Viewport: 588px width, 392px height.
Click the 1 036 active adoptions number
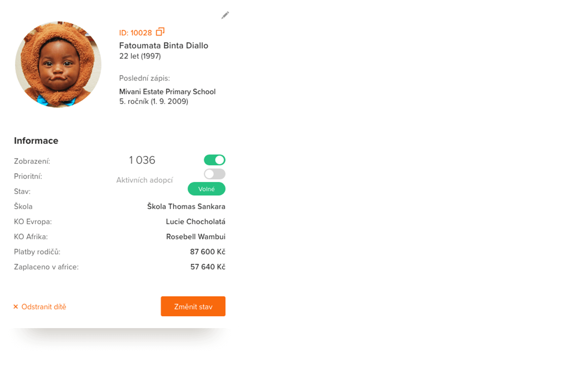[142, 160]
